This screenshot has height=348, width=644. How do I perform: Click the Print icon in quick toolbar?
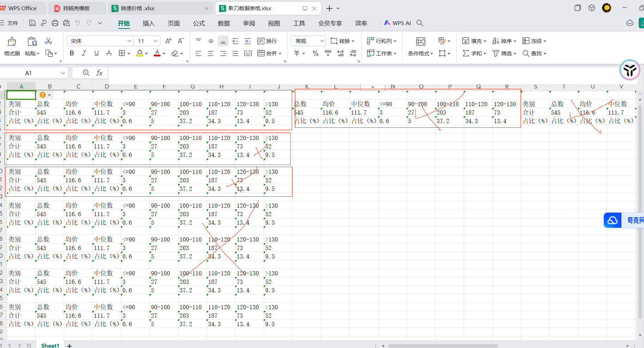[x=55, y=23]
